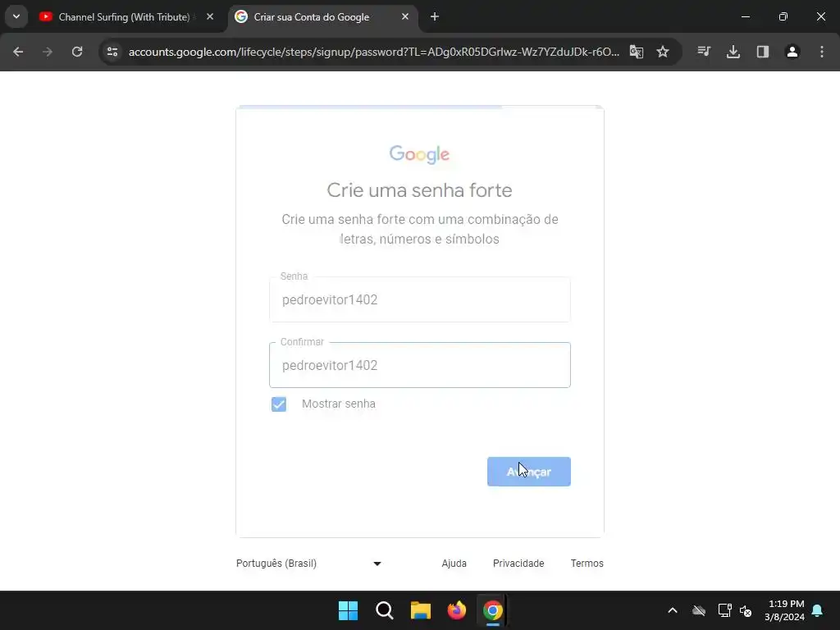This screenshot has height=630, width=840.
Task: Bookmark this page with the star
Action: point(663,52)
